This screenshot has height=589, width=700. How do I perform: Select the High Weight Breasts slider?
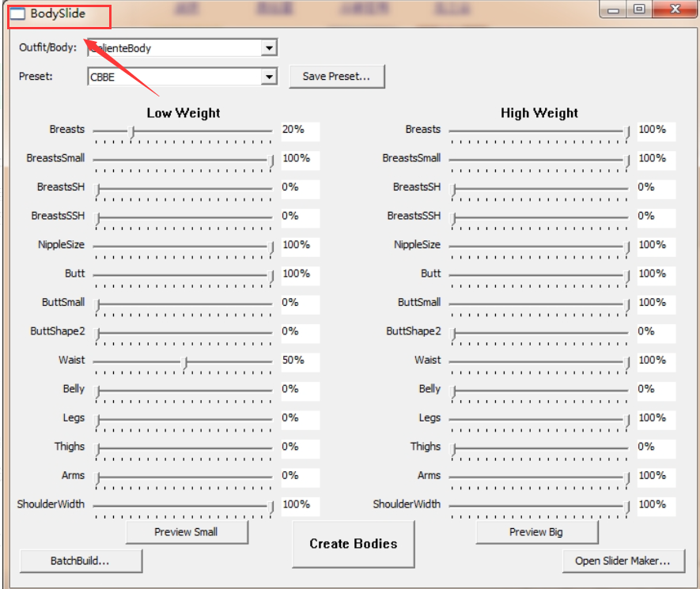pos(539,134)
